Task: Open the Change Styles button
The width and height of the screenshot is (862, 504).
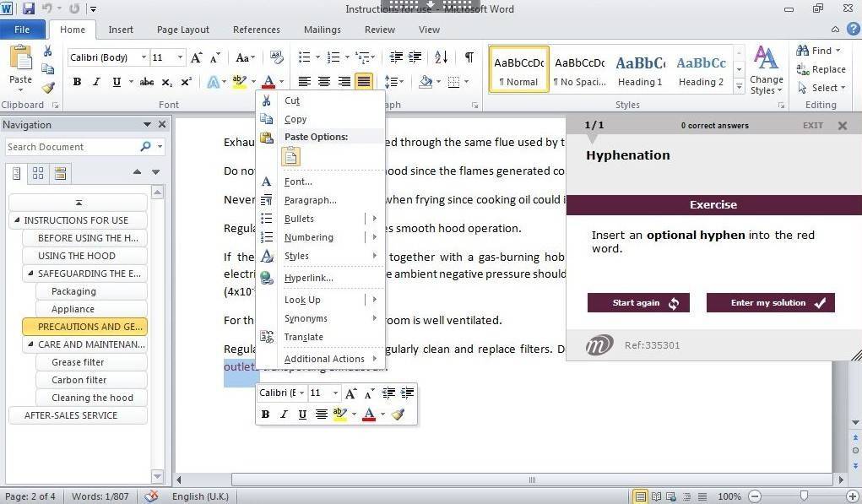Action: pyautogui.click(x=766, y=70)
